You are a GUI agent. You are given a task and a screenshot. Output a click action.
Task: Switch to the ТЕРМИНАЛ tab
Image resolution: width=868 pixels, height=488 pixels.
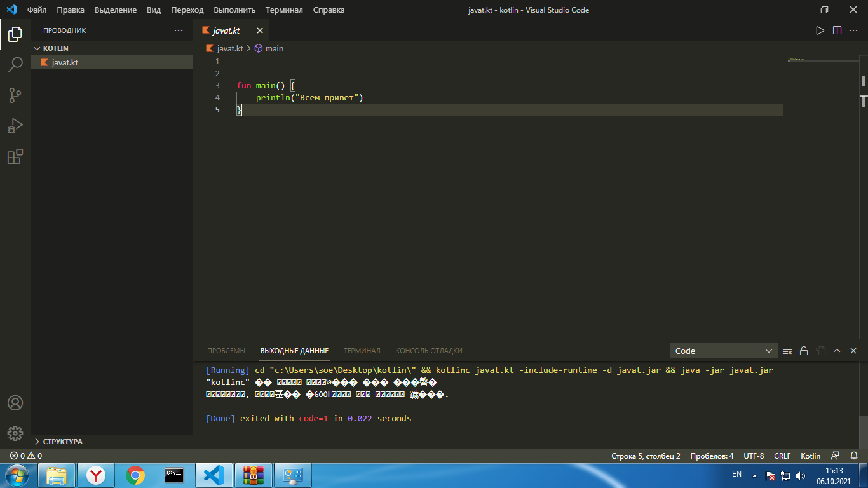click(362, 351)
